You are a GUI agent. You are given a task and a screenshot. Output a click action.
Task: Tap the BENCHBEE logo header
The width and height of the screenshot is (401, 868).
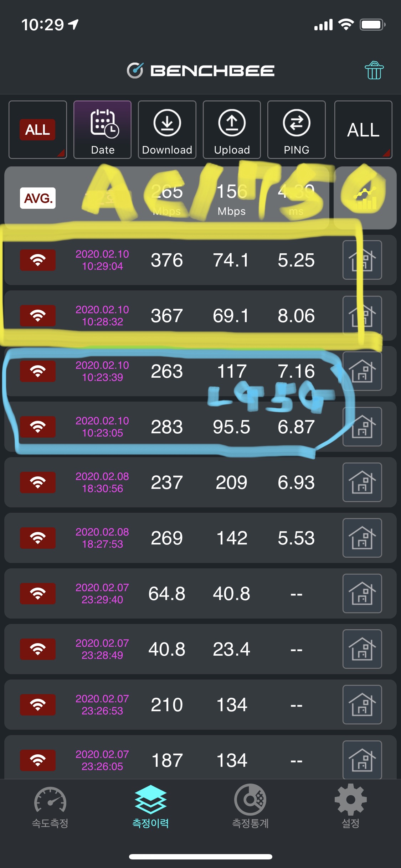click(201, 70)
